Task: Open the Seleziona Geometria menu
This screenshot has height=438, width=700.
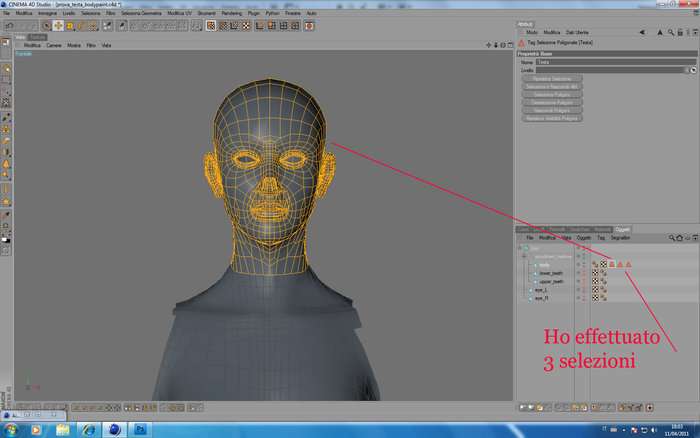Action: tap(141, 13)
